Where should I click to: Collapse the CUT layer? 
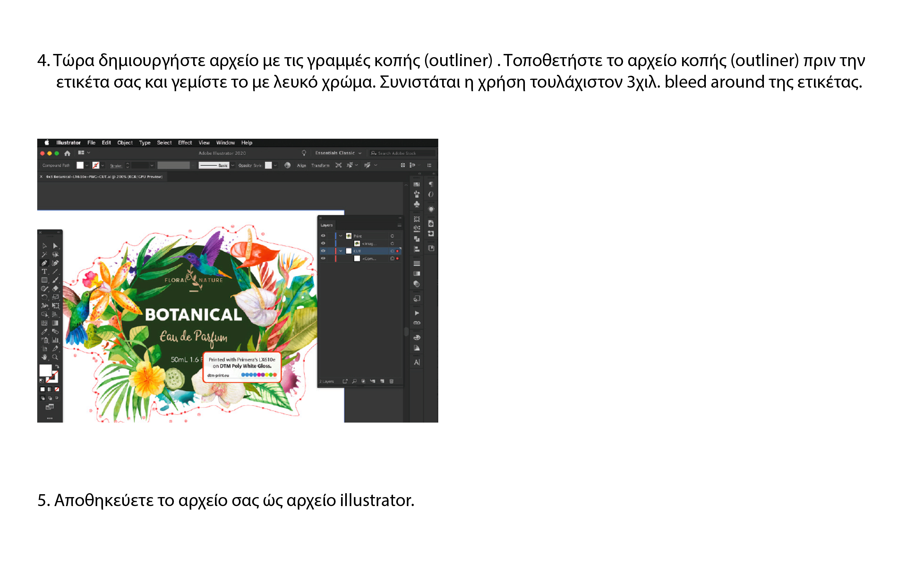[x=341, y=251]
